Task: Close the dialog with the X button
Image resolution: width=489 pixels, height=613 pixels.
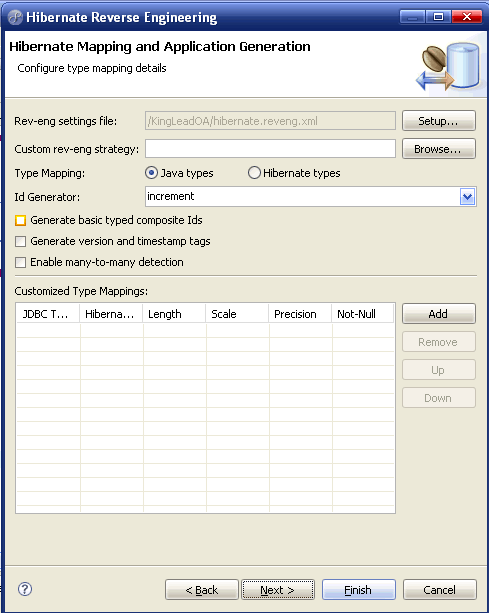Action: [467, 17]
